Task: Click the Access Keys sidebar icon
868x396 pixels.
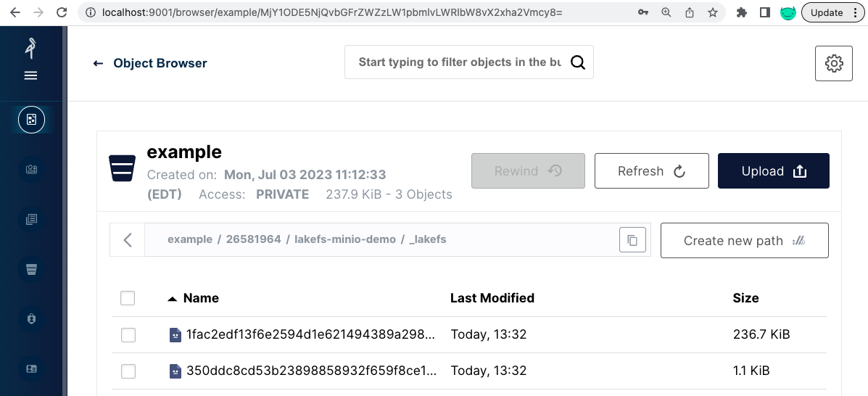Action: [31, 170]
